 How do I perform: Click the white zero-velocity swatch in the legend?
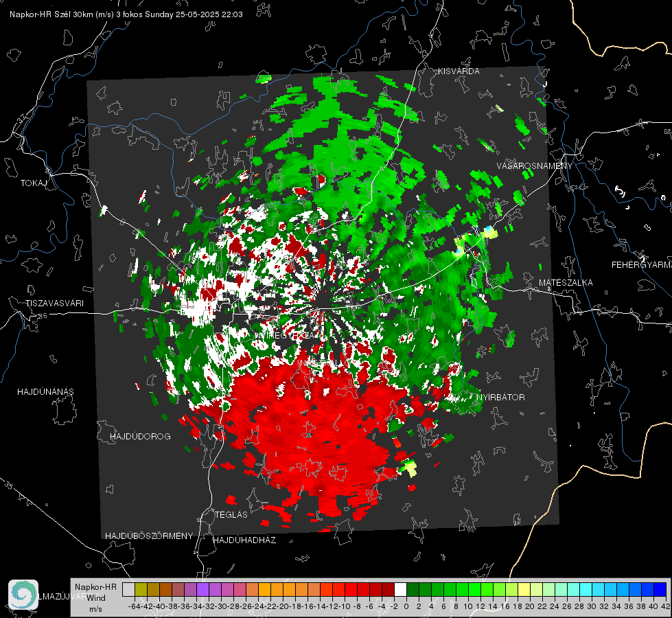tap(400, 590)
